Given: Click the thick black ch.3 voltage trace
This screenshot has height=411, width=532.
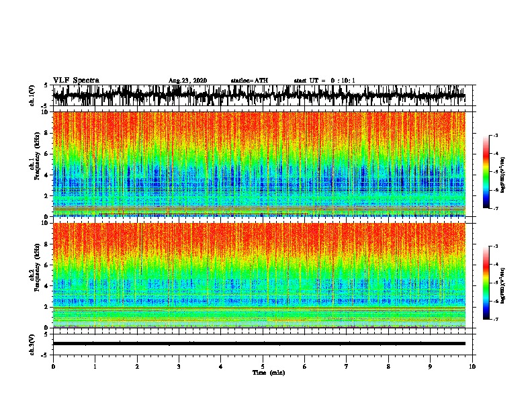Looking at the screenshot, I should click(x=259, y=344).
